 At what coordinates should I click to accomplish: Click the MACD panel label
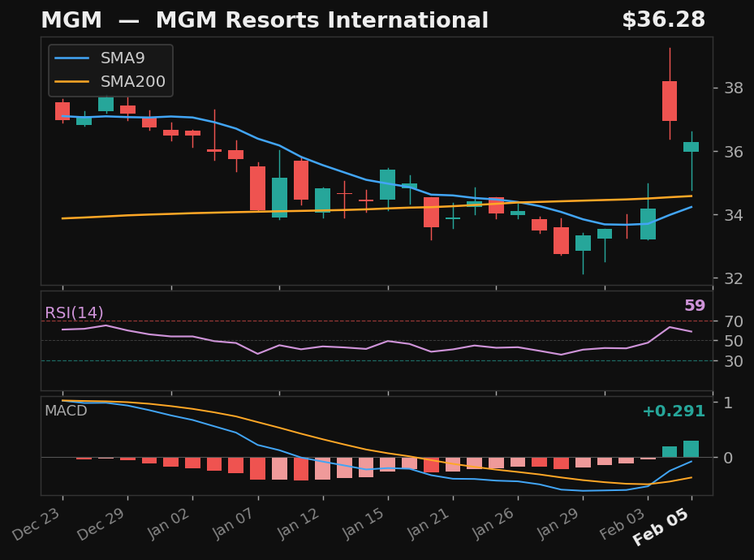66,411
